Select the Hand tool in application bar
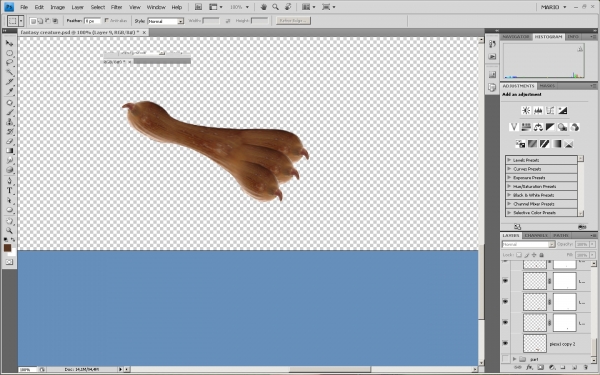The width and height of the screenshot is (600, 375). (x=264, y=7)
